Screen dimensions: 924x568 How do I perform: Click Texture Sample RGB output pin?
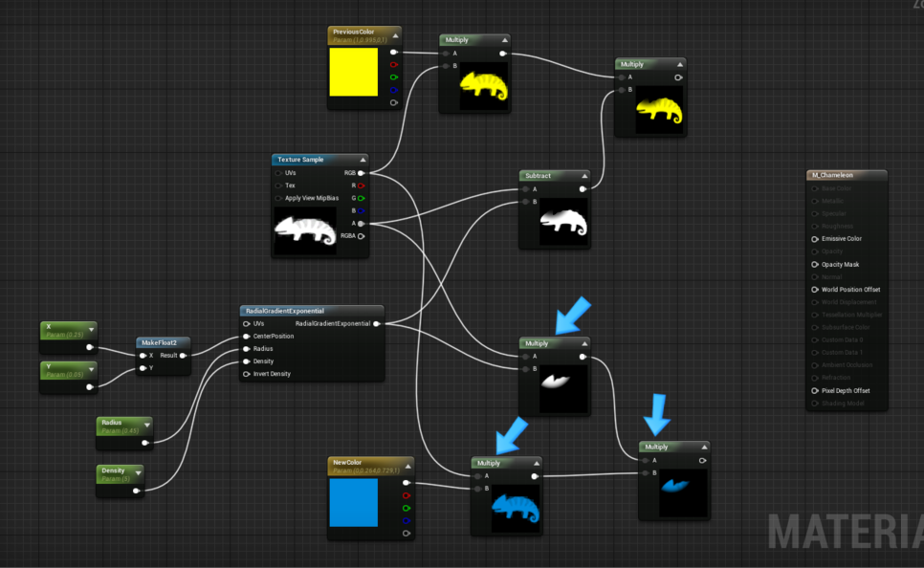362,173
